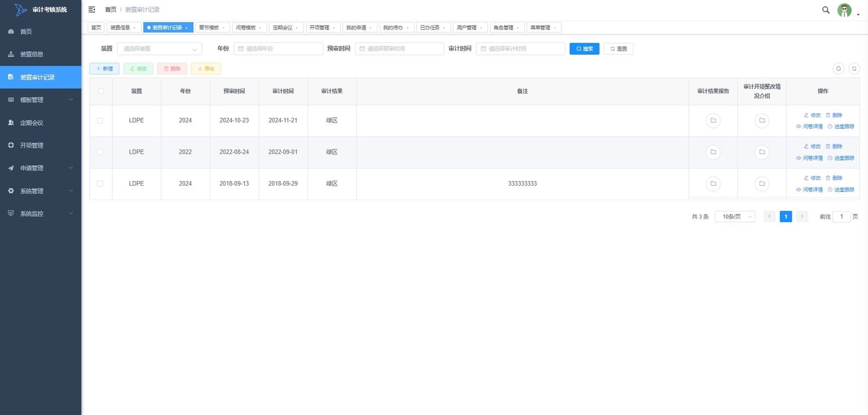Close the 定期会议 tab
The height and width of the screenshot is (415, 868).
point(297,28)
